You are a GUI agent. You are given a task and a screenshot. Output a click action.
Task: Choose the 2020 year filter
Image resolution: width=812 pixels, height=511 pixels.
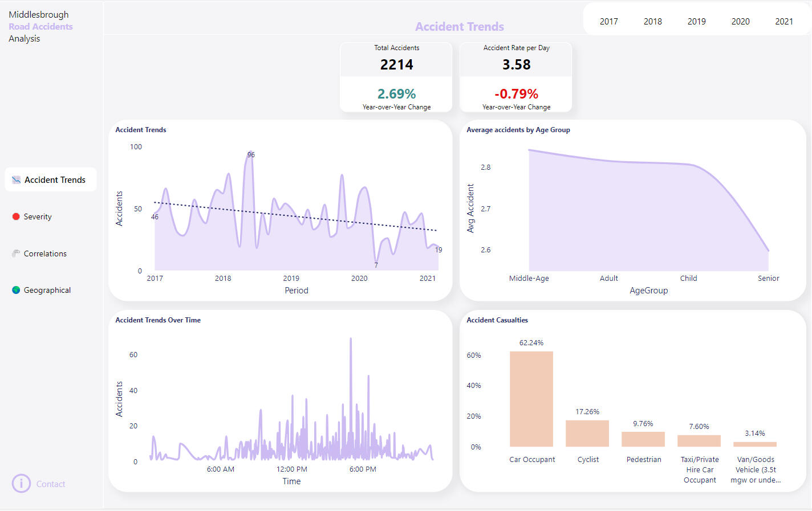(740, 22)
